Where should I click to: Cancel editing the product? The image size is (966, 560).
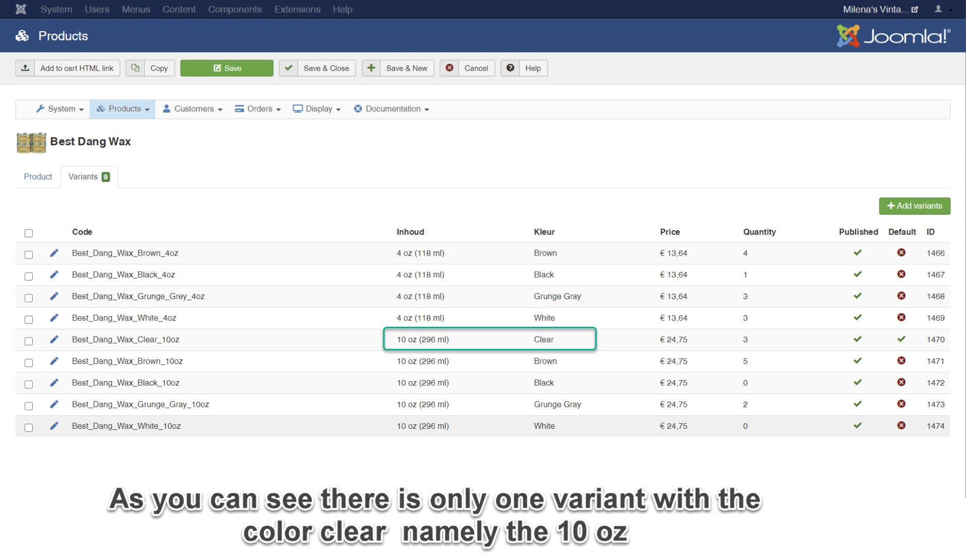(467, 68)
